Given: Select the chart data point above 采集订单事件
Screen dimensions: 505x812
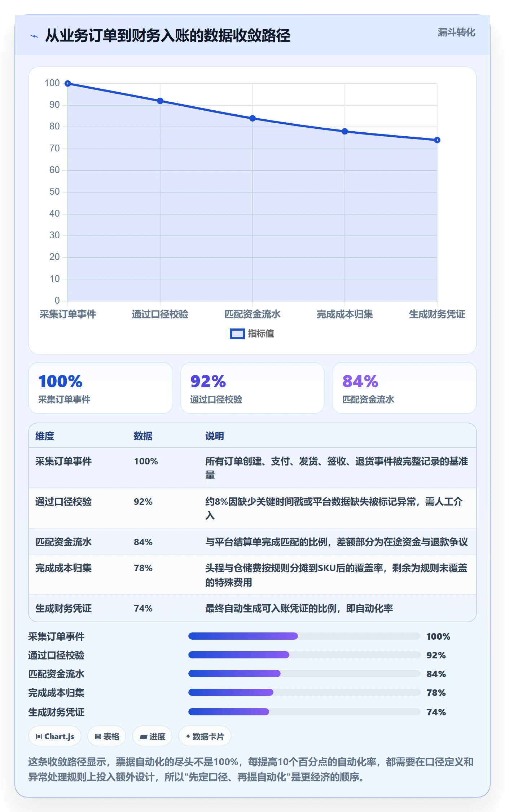Looking at the screenshot, I should click(x=68, y=84).
